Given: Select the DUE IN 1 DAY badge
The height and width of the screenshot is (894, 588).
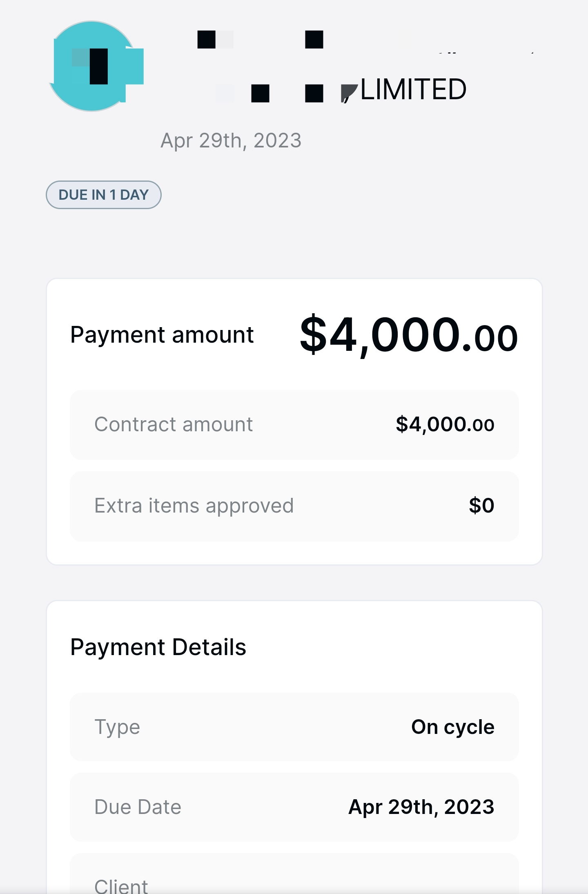Looking at the screenshot, I should coord(103,195).
